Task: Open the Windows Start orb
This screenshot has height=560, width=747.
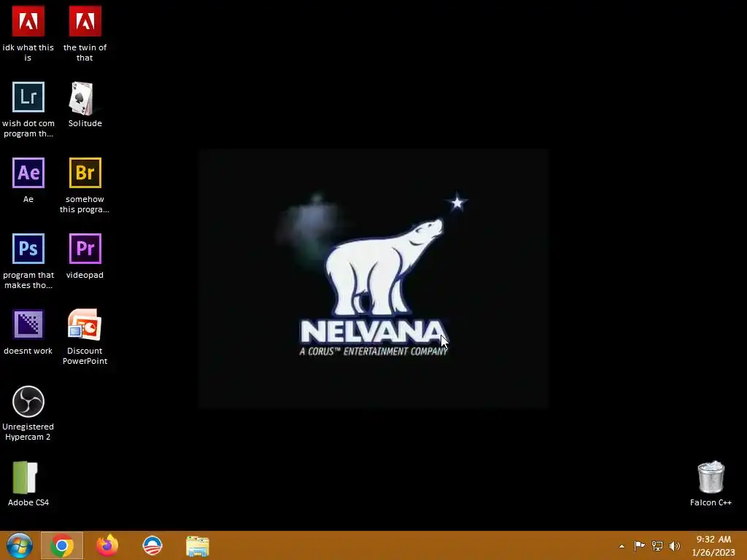Action: [x=20, y=545]
